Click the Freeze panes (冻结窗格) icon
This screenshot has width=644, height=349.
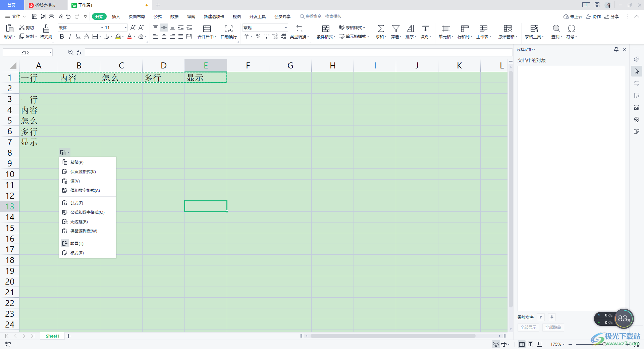tap(508, 29)
